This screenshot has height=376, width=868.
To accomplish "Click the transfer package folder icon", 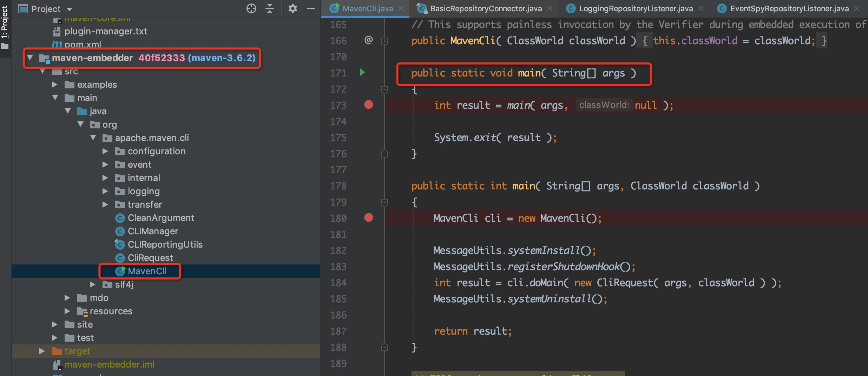I will pos(120,204).
